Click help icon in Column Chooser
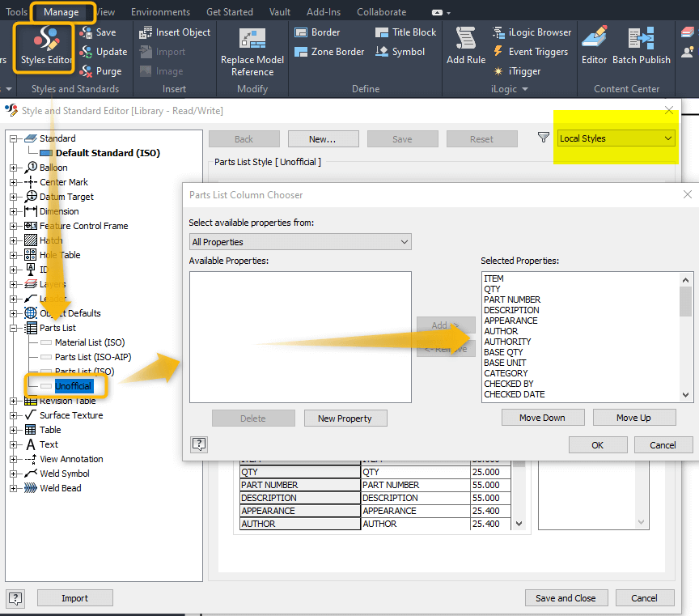Viewport: 699px width, 616px height. (x=199, y=444)
